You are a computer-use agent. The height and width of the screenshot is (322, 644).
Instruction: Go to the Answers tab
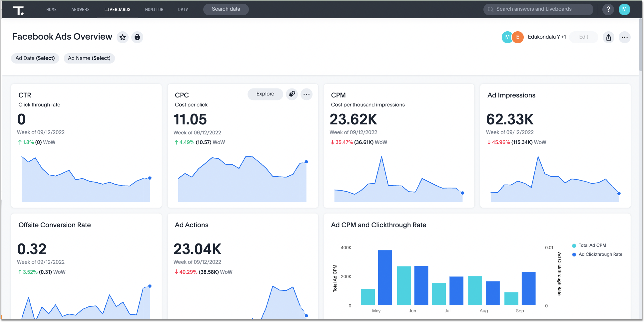tap(80, 10)
